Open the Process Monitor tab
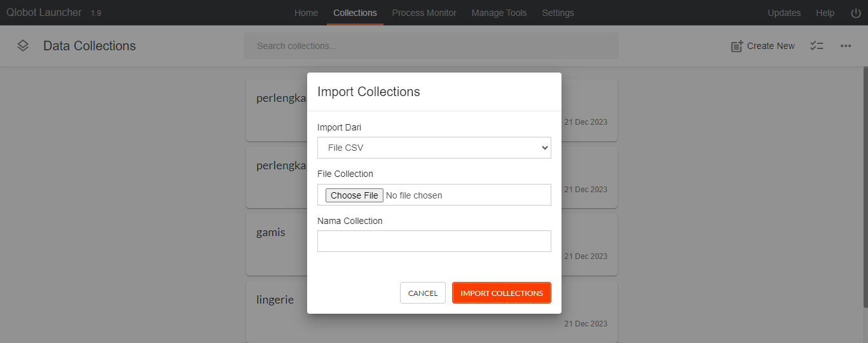This screenshot has height=343, width=868. (x=424, y=13)
